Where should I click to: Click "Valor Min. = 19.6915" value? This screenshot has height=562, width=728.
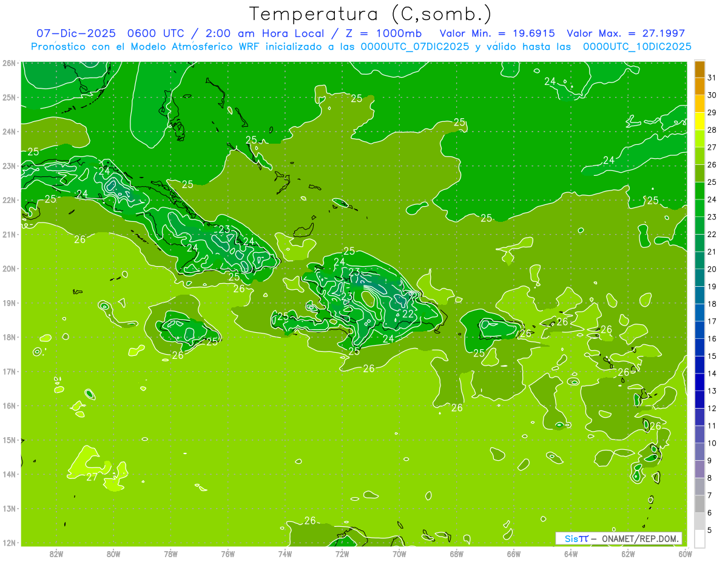pos(497,33)
